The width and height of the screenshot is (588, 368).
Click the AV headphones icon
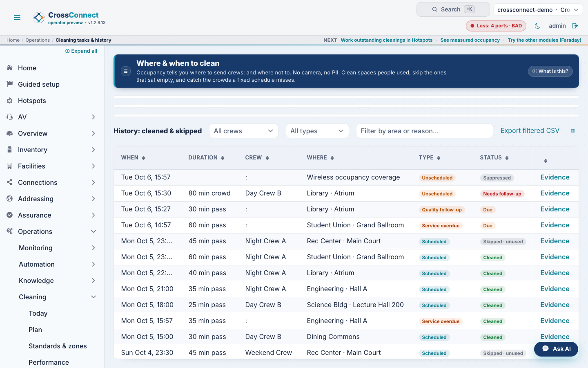(x=10, y=117)
